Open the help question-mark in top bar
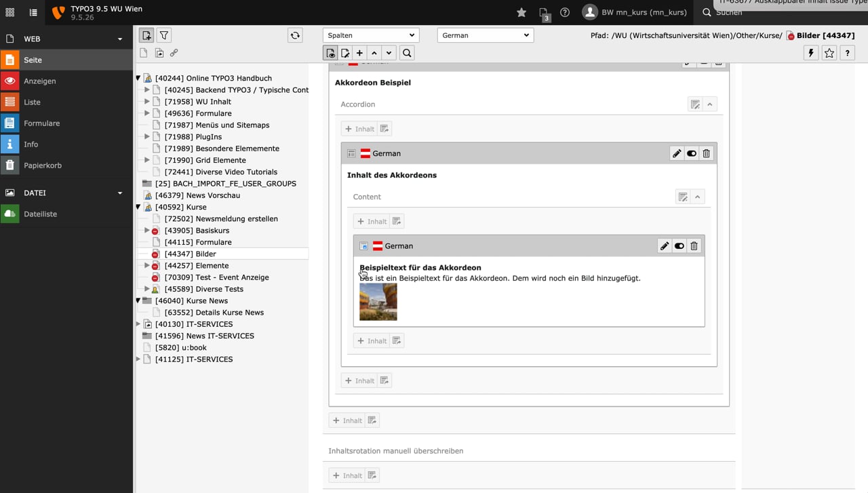The height and width of the screenshot is (493, 868). pos(565,12)
